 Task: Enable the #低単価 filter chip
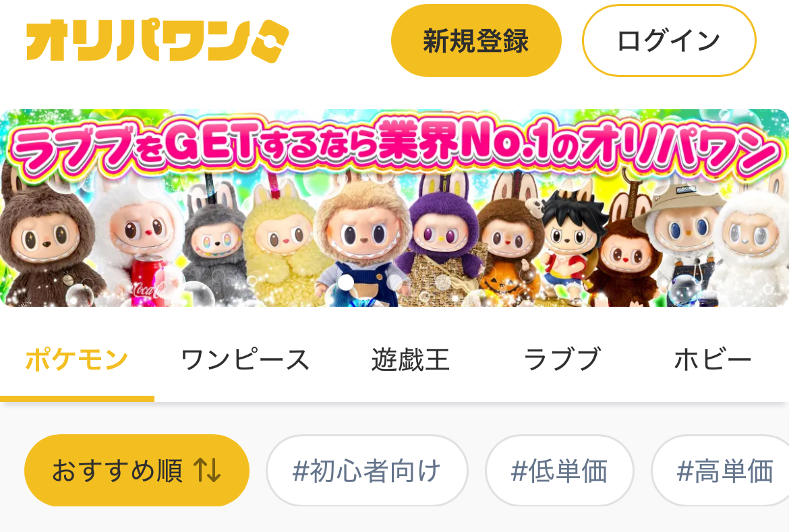tap(559, 471)
